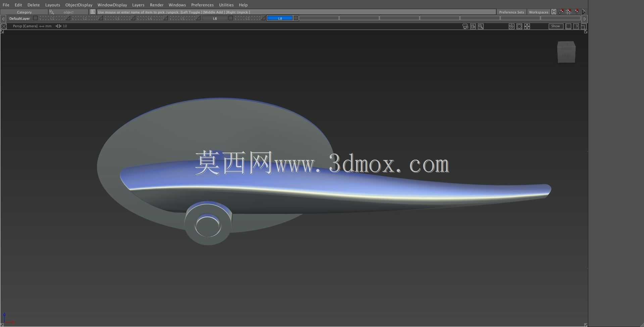Image resolution: width=644 pixels, height=327 pixels.
Task: Open the File menu
Action: point(6,5)
